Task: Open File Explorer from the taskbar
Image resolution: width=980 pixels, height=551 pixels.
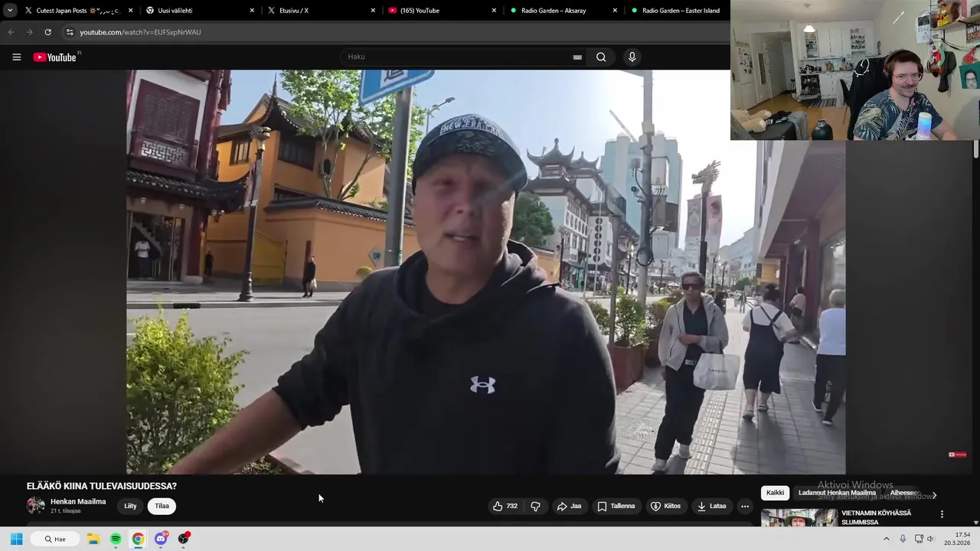Action: pyautogui.click(x=93, y=539)
